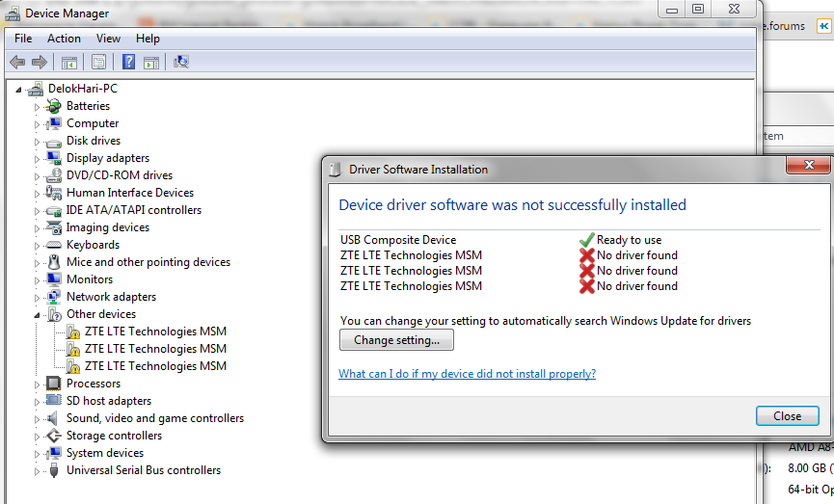
Task: Close Driver Software Installation dialog with red X
Action: coord(809,165)
